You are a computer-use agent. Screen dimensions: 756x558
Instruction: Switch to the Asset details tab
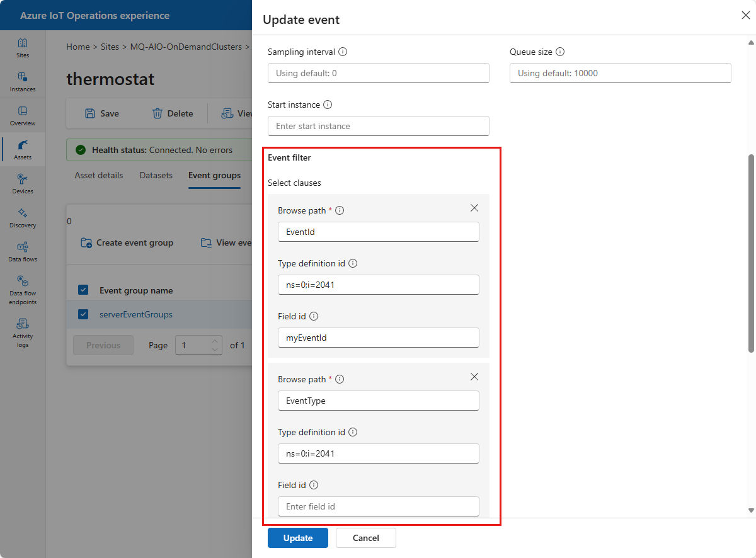tap(99, 176)
